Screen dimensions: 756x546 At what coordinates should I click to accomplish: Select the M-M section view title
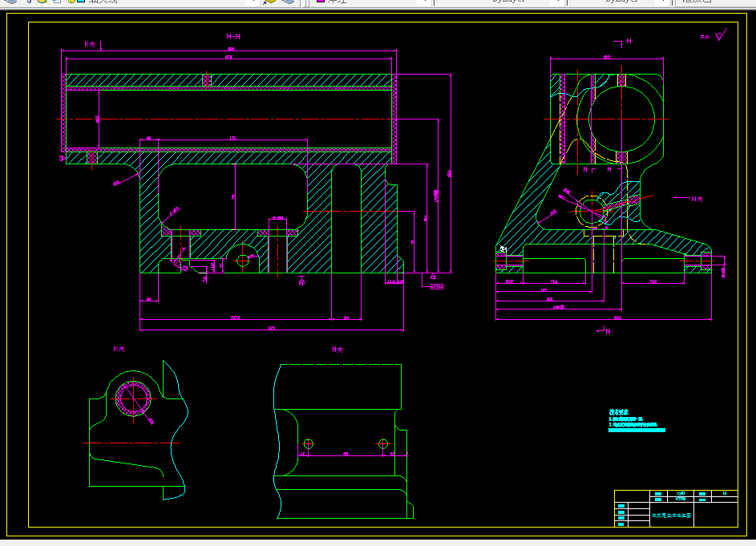233,37
